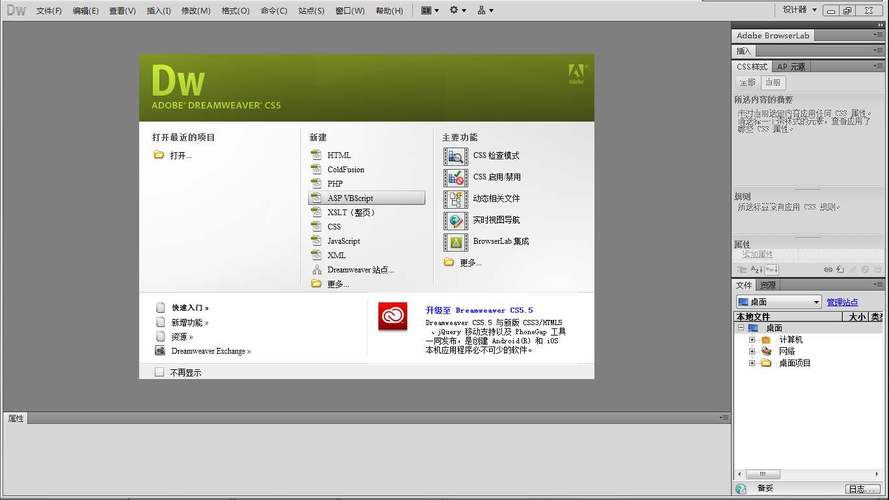The image size is (889, 500).
Task: Click the 计算机 icon in file tree
Action: pos(767,340)
